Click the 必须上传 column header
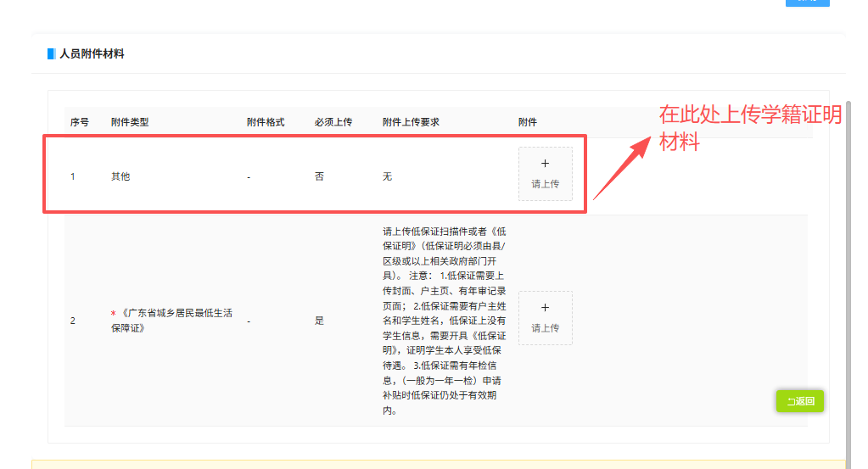Screen dimensions: 868x469 pos(333,122)
